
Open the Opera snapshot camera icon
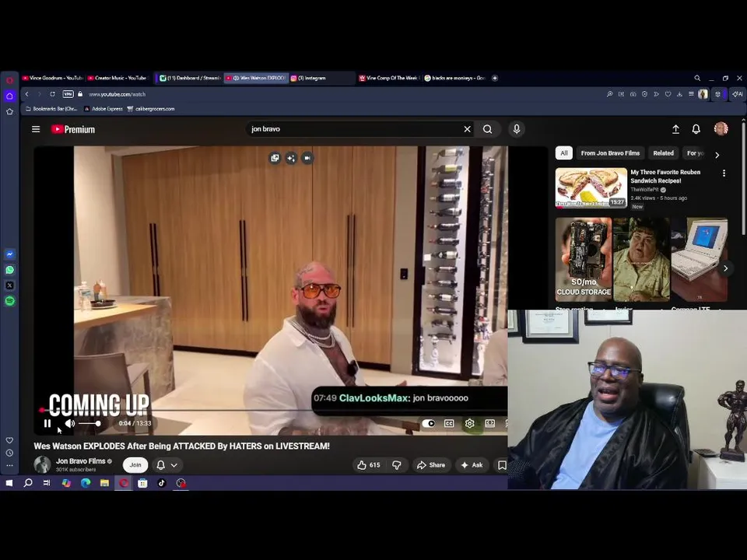633,94
